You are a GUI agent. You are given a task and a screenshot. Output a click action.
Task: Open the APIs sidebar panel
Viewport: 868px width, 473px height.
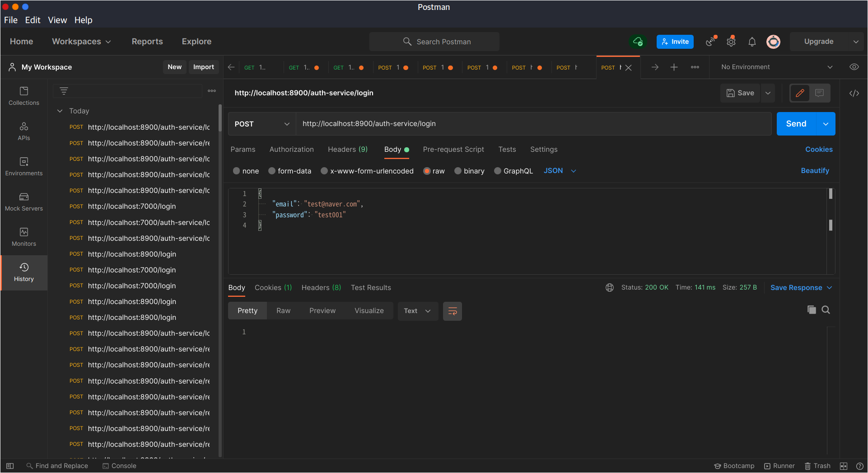[24, 131]
